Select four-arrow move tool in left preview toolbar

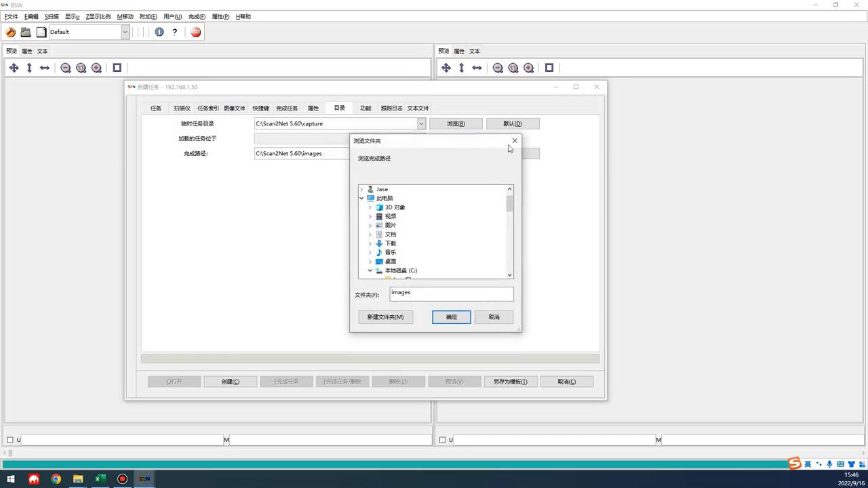coord(14,68)
